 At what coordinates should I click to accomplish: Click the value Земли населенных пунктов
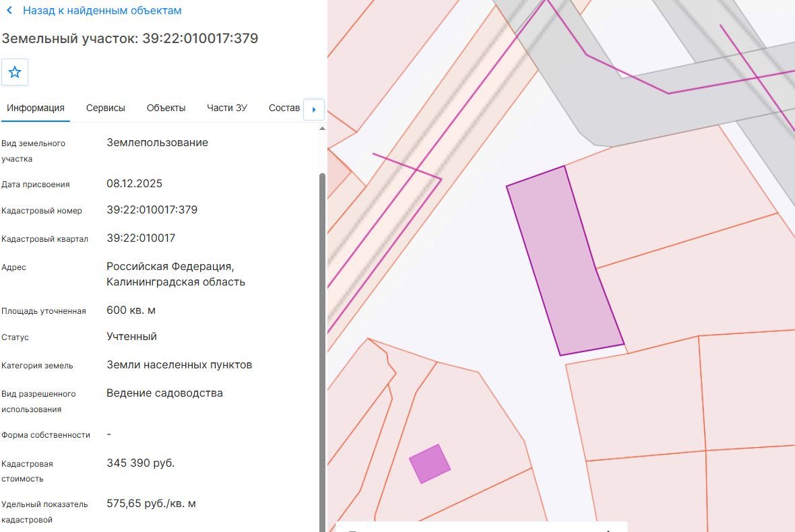pyautogui.click(x=179, y=365)
